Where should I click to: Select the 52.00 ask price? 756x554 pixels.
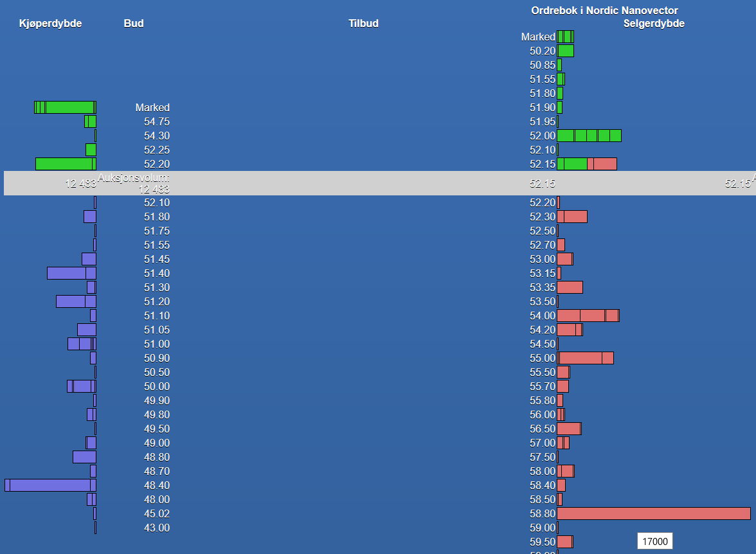pos(543,136)
